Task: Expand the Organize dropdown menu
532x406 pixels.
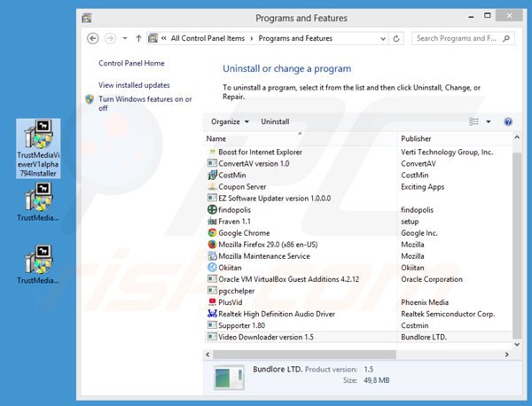Action: pos(229,121)
